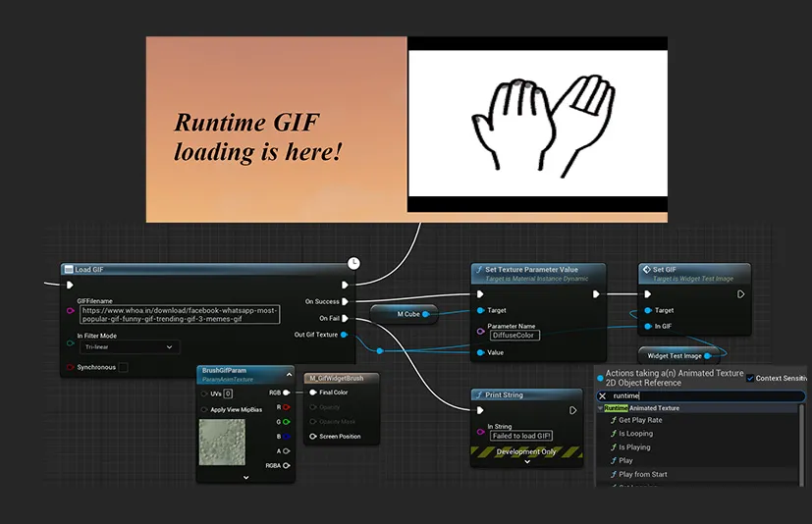The width and height of the screenshot is (812, 524).
Task: Click Load GIF top execution output pin
Action: 345,285
